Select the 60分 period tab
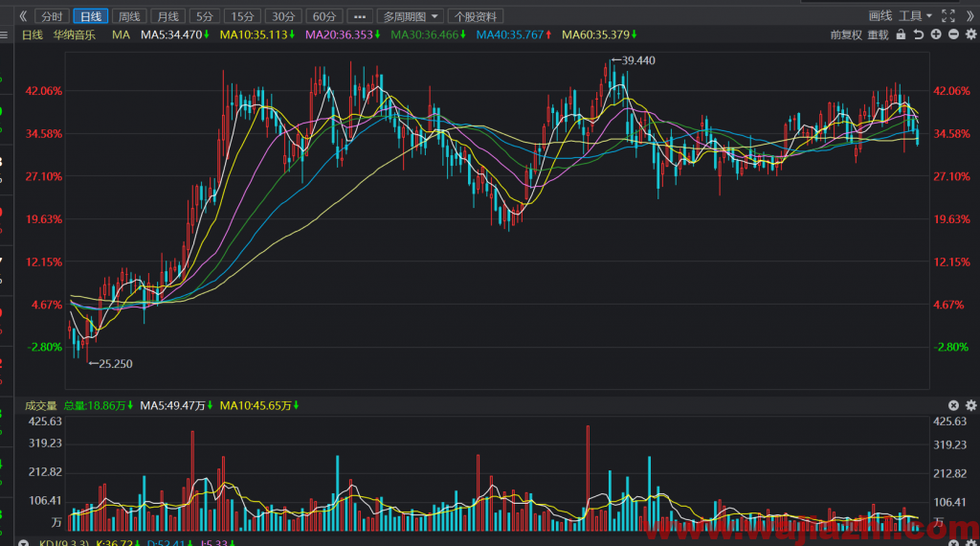 [x=323, y=16]
